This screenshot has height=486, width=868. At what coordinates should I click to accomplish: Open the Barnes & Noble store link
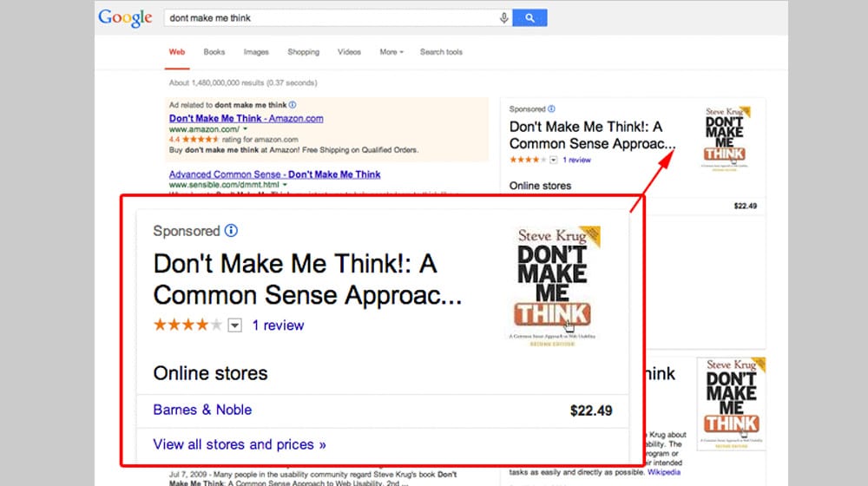(x=202, y=410)
